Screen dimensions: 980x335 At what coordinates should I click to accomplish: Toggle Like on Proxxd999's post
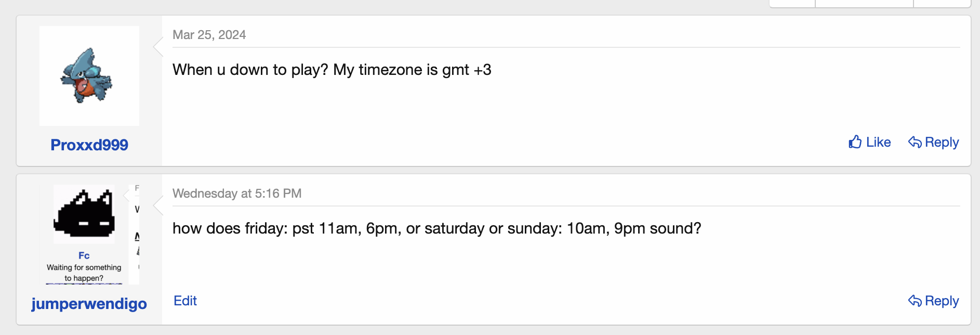(878, 142)
